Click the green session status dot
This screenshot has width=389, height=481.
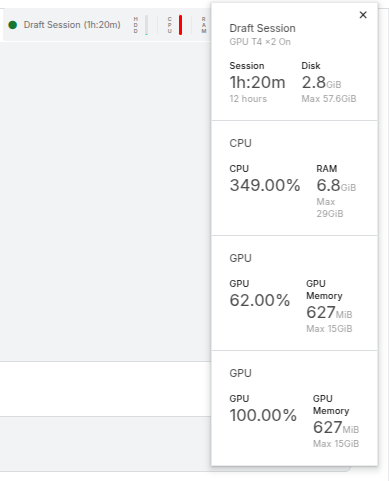coord(13,25)
